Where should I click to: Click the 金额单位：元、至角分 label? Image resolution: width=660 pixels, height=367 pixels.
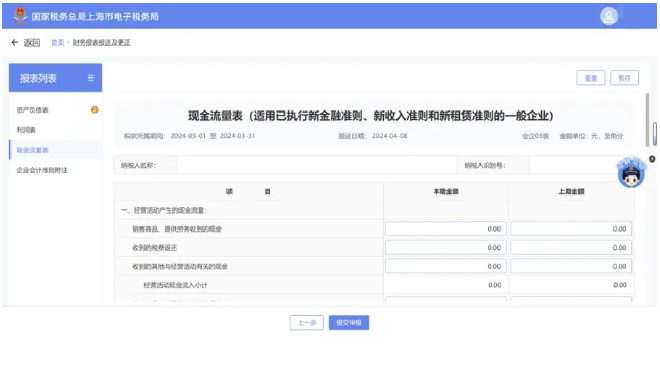(591, 136)
